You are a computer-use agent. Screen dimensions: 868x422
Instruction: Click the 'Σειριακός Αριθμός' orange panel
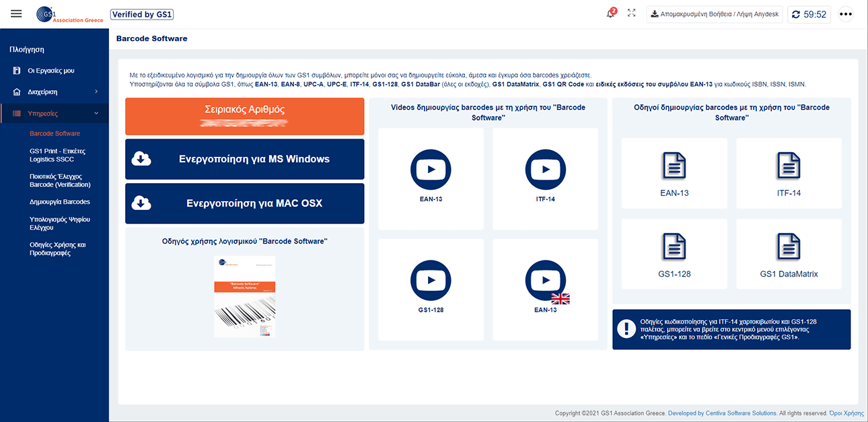click(x=245, y=116)
